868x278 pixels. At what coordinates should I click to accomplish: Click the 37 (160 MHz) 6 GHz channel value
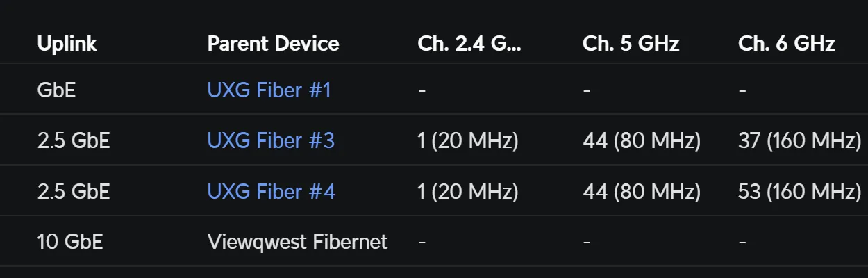coord(800,140)
